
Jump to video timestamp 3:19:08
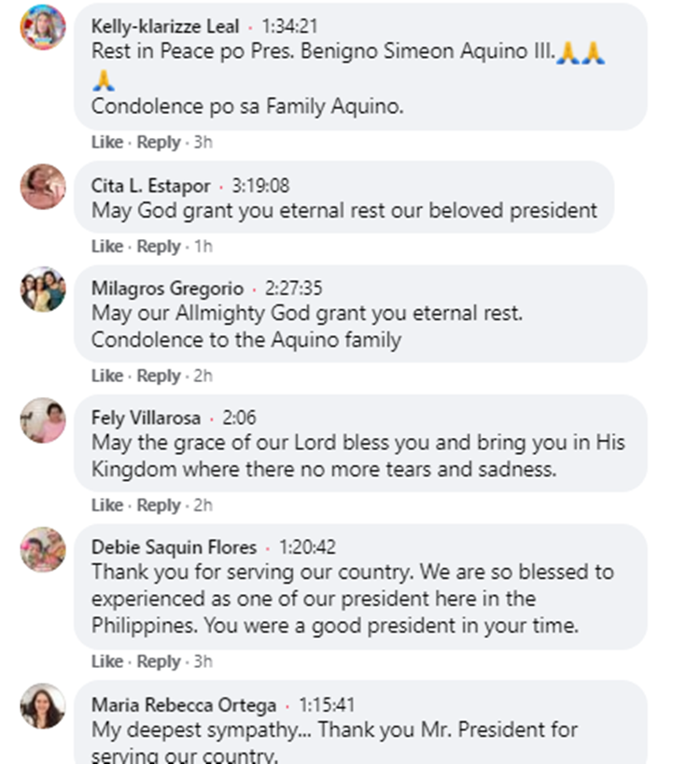(260, 186)
